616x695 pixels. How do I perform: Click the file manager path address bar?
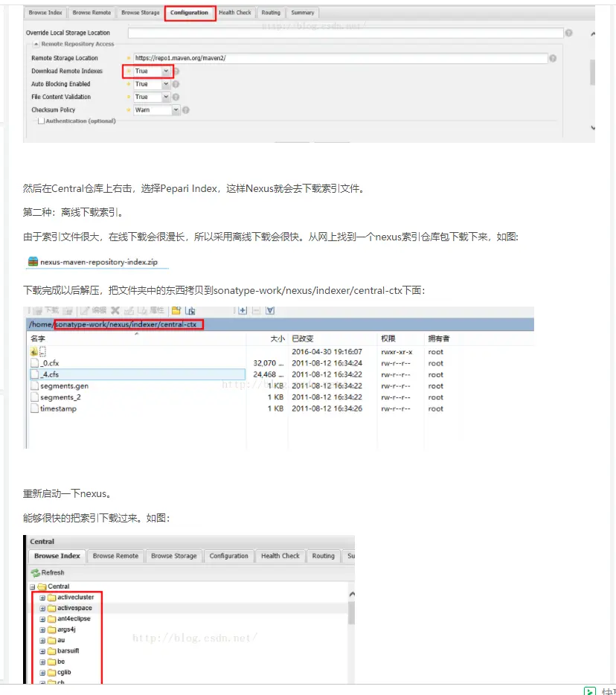280,324
